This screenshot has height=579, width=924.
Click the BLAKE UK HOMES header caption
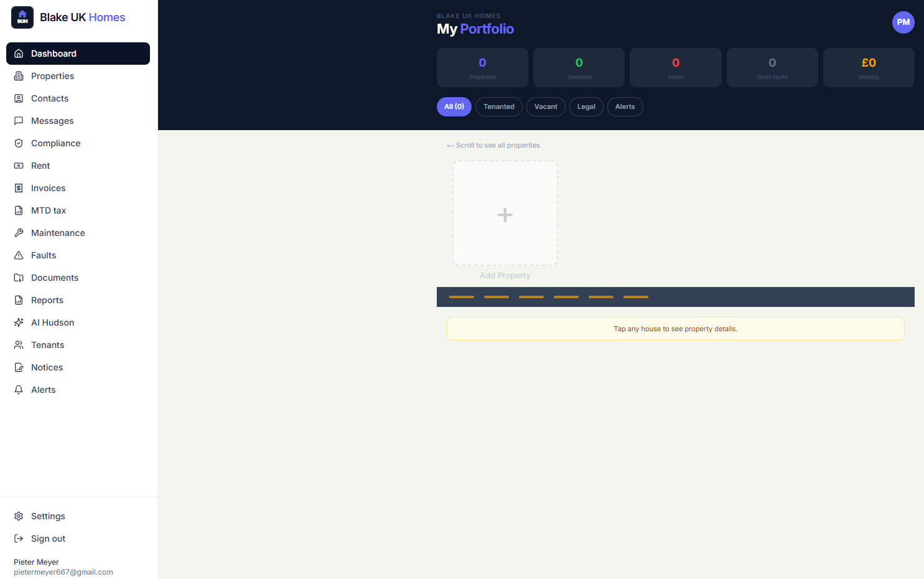469,16
